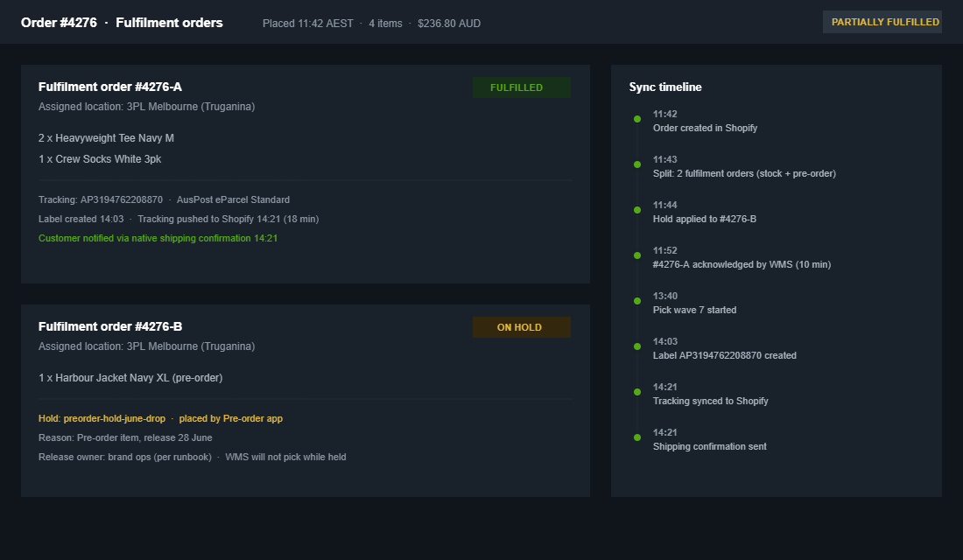Screen dimensions: 963x560
Task: Select the Order #4276 · Fulfilment orders heading
Action: coord(122,23)
